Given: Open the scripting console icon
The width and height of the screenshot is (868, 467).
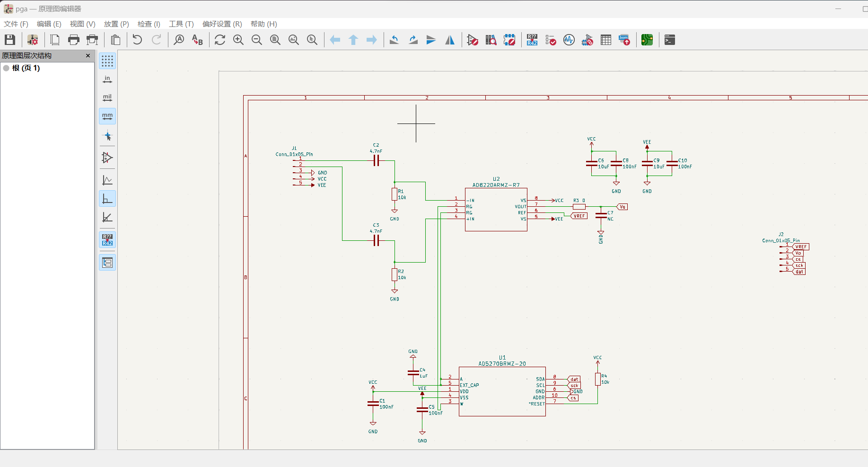Looking at the screenshot, I should [670, 40].
